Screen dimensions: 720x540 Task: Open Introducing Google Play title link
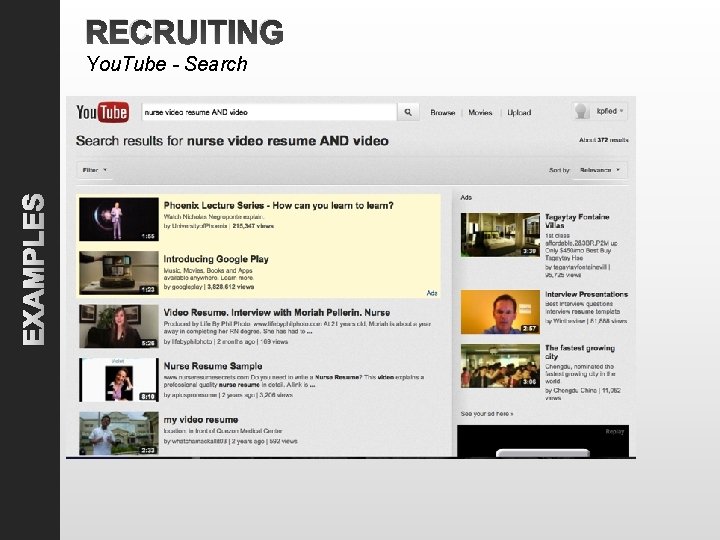pos(216,259)
